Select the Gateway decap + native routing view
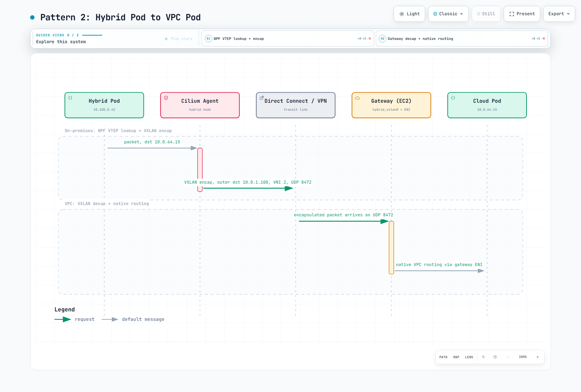 462,38
